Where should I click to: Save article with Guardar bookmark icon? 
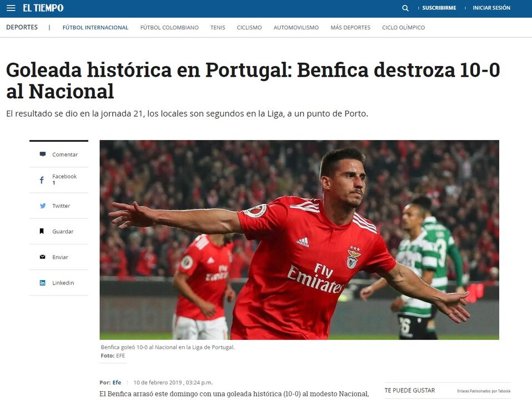(42, 231)
